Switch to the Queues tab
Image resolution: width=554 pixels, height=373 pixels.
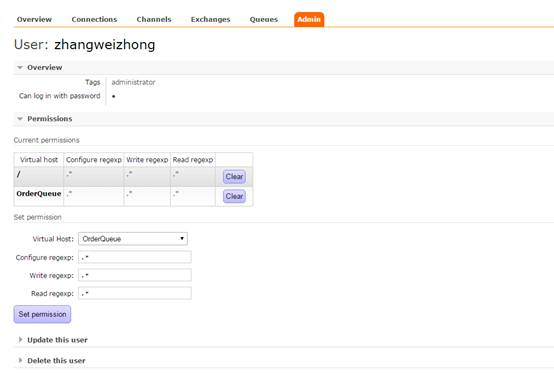coord(264,19)
